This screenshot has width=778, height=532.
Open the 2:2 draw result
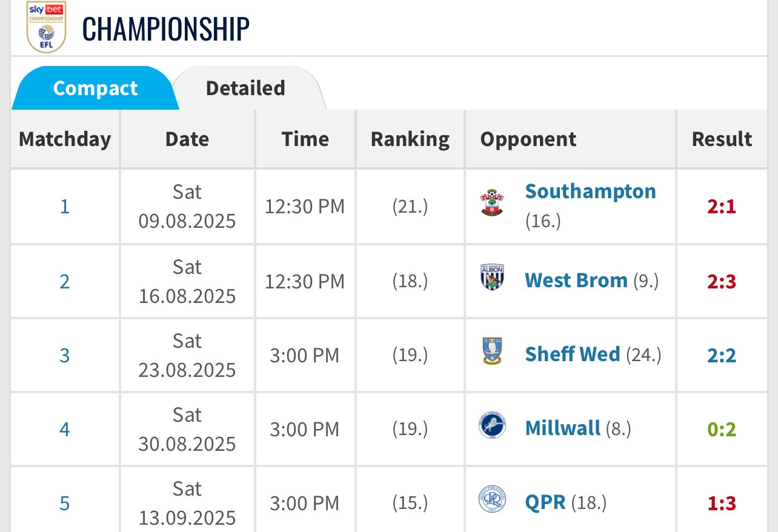[x=721, y=355]
